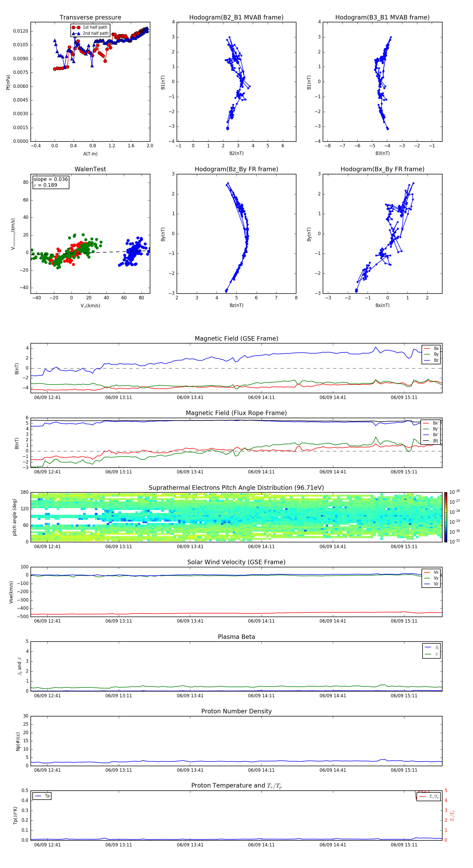Click the "Proton Temperature and Te/Tp" title

(x=236, y=786)
